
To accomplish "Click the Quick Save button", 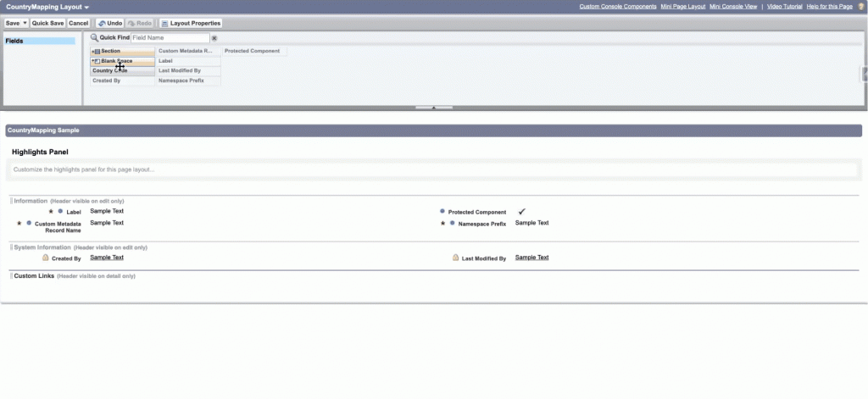I will tap(47, 24).
